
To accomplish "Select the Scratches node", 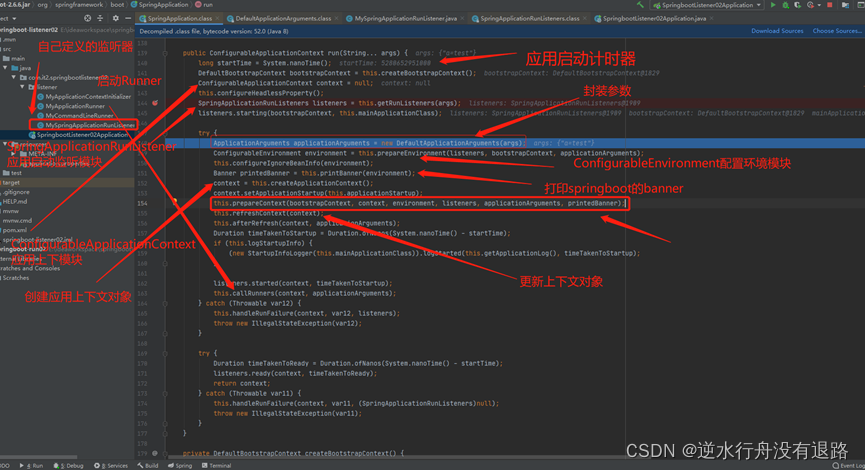I will (15, 278).
